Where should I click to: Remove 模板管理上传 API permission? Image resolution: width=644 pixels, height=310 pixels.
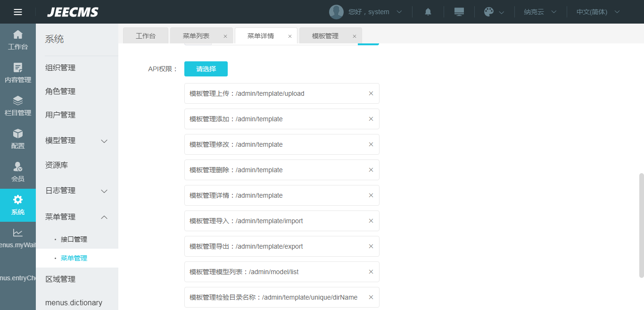371,93
